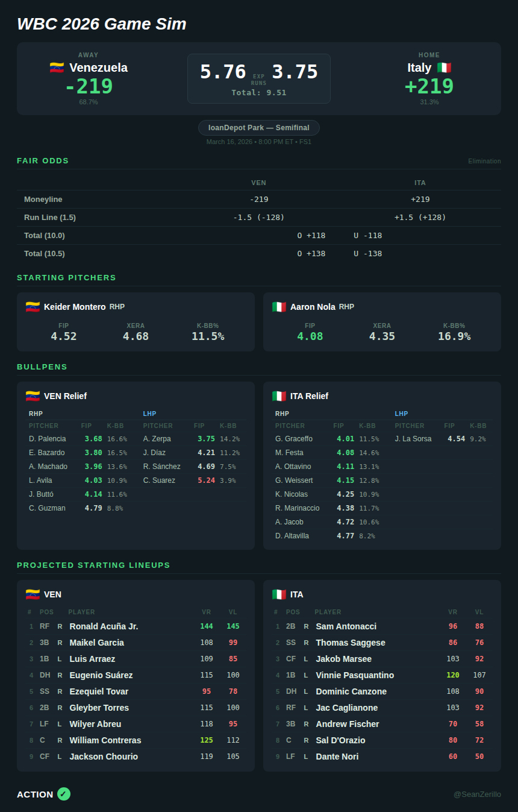Click the flag next to VEN Relief
Screen dimensions: 518x812
pyautogui.click(x=33, y=396)
